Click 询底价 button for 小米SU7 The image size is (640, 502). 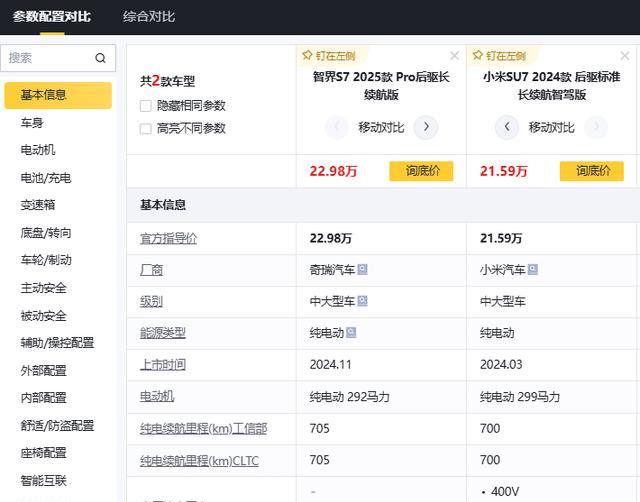[x=591, y=171]
